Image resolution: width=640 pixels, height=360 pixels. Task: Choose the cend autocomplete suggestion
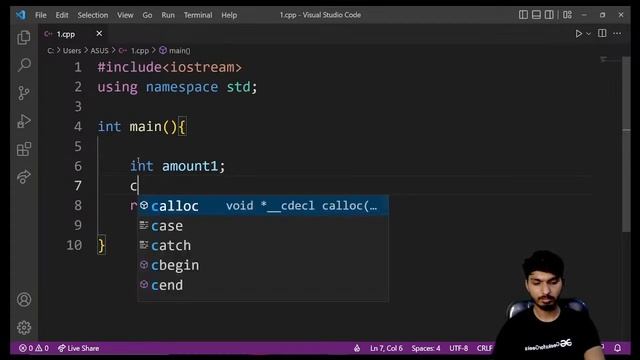click(x=263, y=285)
